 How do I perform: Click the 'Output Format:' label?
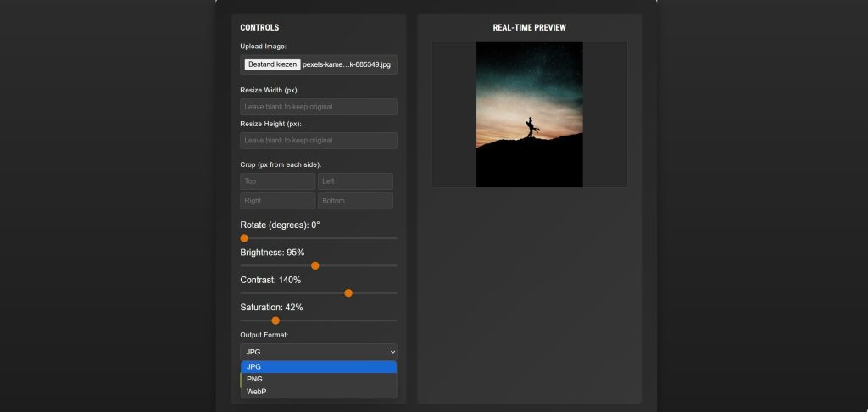(264, 335)
